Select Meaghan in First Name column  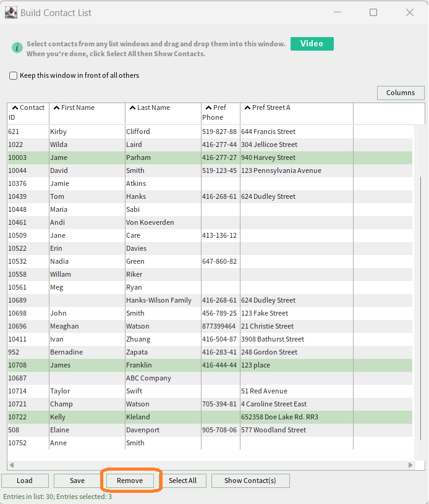[x=87, y=326]
